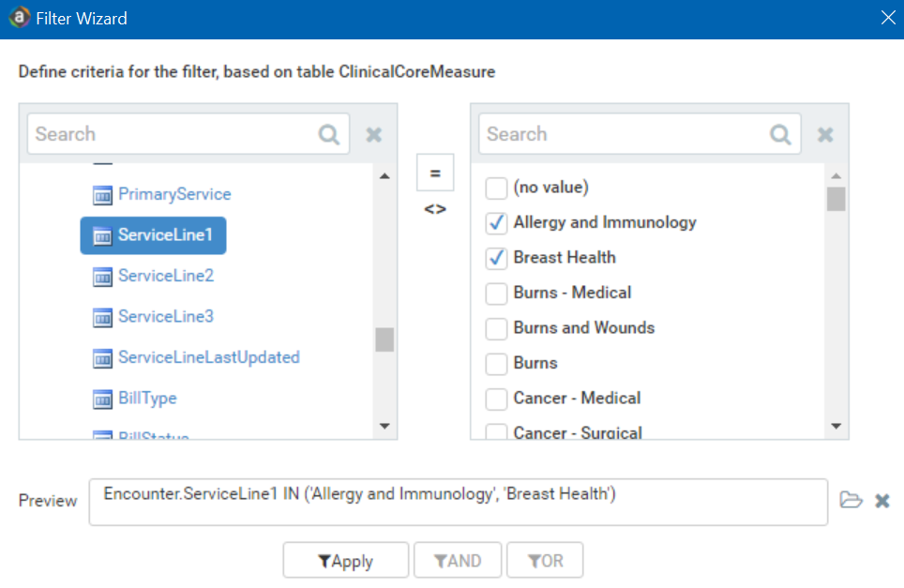Uncheck Allergy and Immunology checkbox
The width and height of the screenshot is (904, 588).
[x=496, y=223]
